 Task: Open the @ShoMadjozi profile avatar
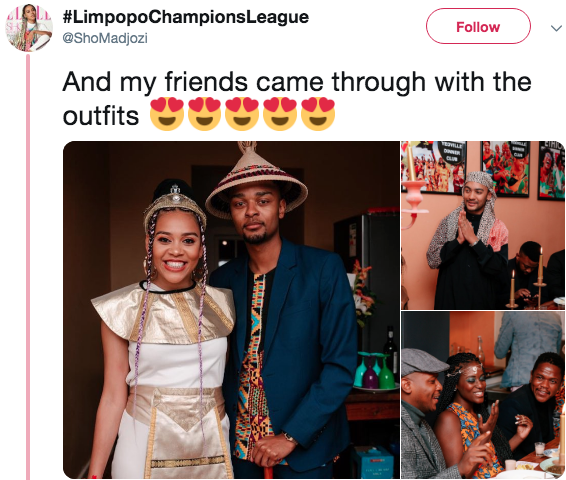(x=29, y=28)
